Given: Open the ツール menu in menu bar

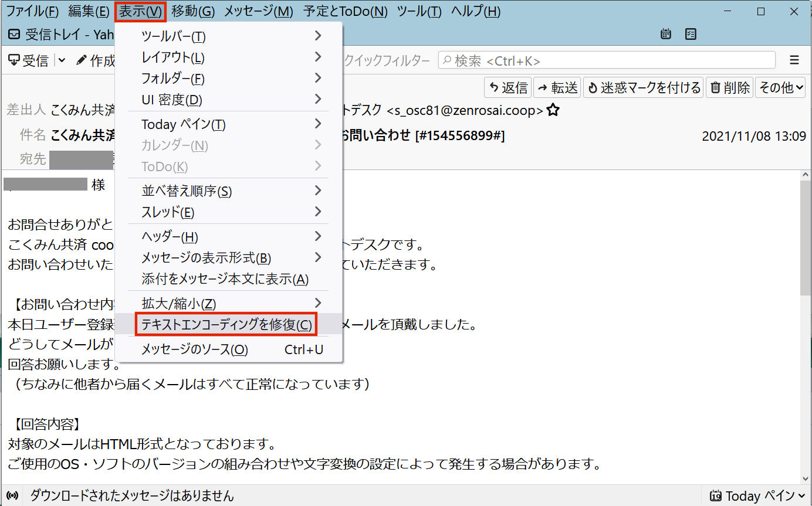Looking at the screenshot, I should (x=419, y=11).
